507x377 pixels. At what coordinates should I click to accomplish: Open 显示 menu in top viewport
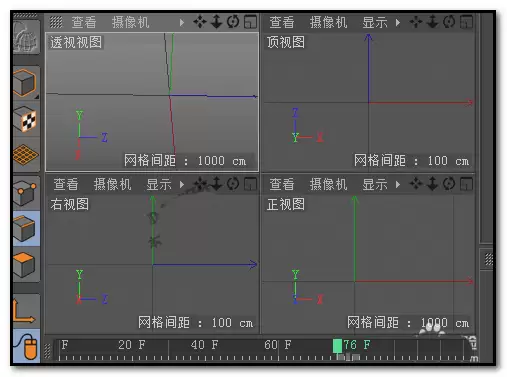tap(375, 22)
